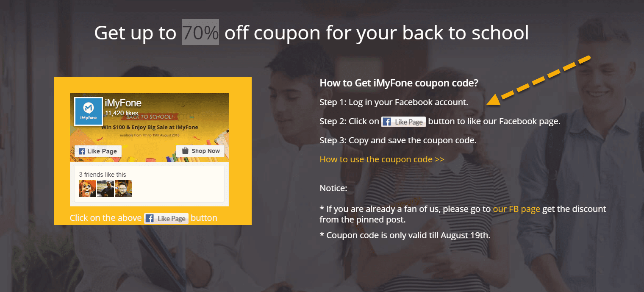Click the Like Page image below the widget
Screen dimensions: 644x292
click(x=166, y=218)
